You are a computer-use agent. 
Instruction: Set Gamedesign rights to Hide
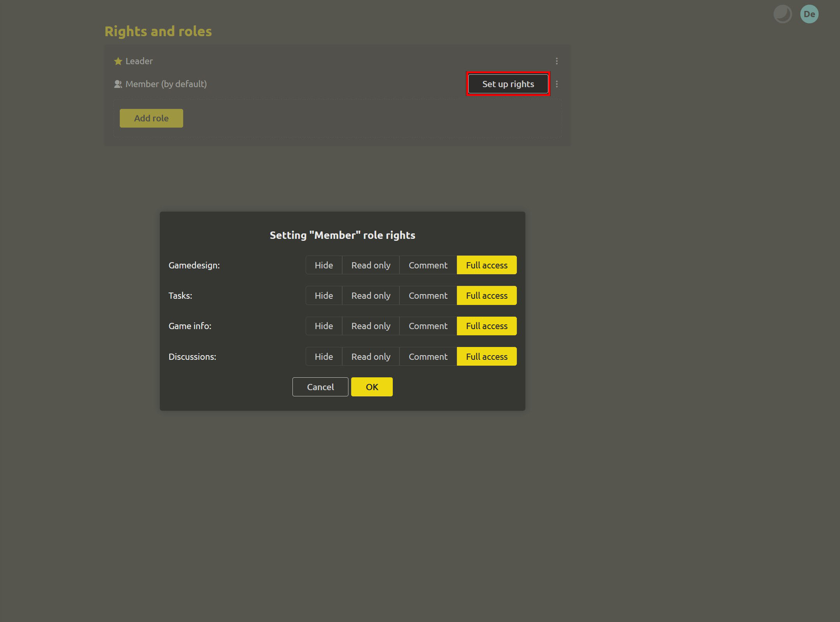point(324,265)
